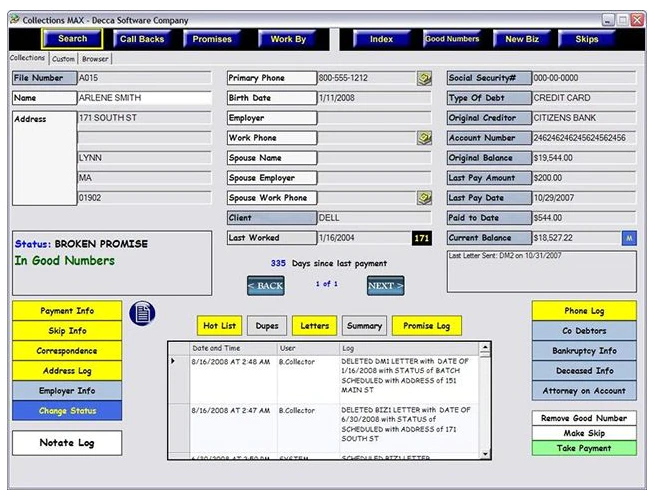Switch to the Browser tab
Image resolution: width=655 pixels, height=496 pixels.
pos(95,59)
